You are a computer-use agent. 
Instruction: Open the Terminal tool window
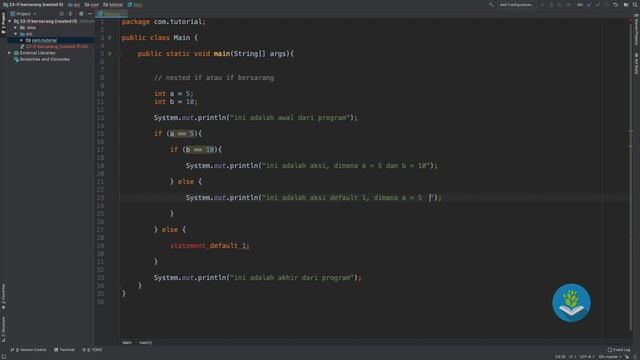point(64,350)
